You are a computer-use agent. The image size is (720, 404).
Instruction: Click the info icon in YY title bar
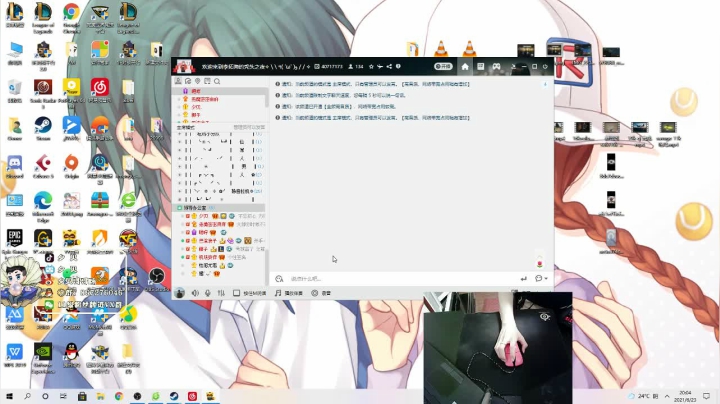tap(398, 67)
